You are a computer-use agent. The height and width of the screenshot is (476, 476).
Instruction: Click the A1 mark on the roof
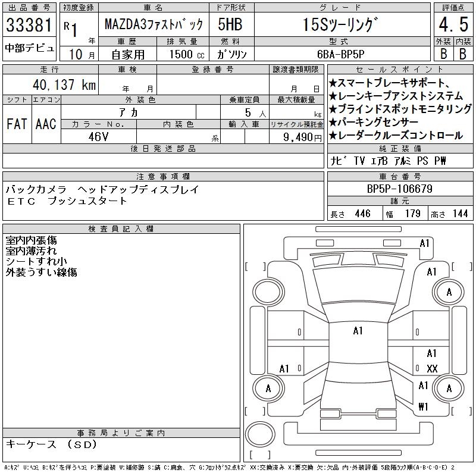(358, 331)
